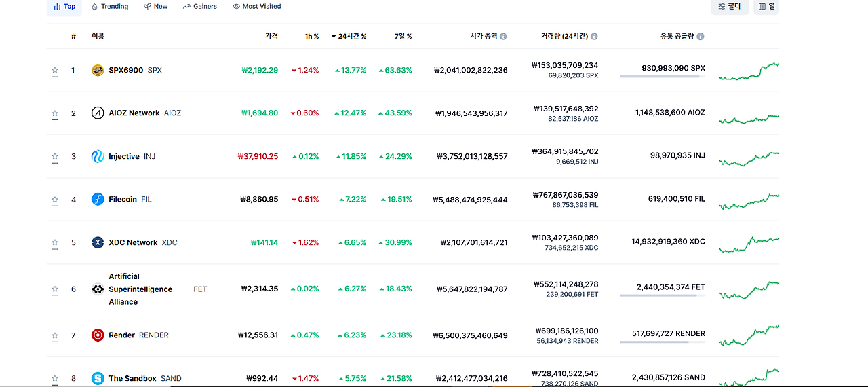This screenshot has width=868, height=387.
Task: Click XDC Network 7-day change 30.99%
Action: [x=395, y=242]
